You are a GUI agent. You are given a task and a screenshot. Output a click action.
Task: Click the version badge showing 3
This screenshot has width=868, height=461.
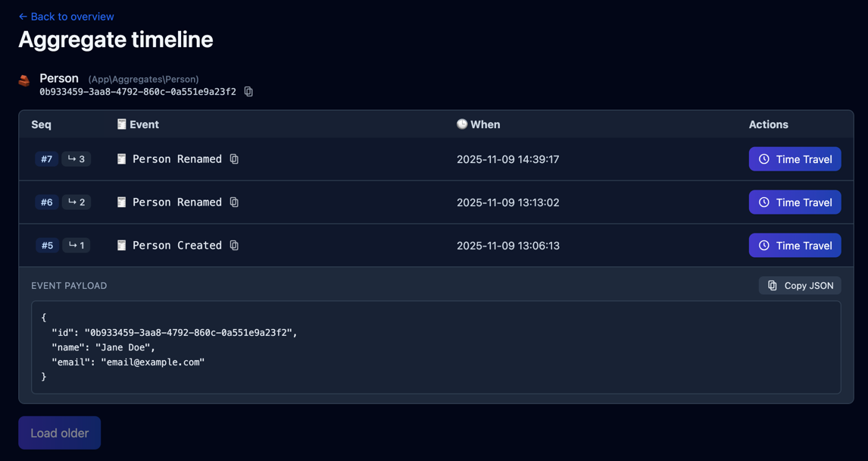pos(76,159)
